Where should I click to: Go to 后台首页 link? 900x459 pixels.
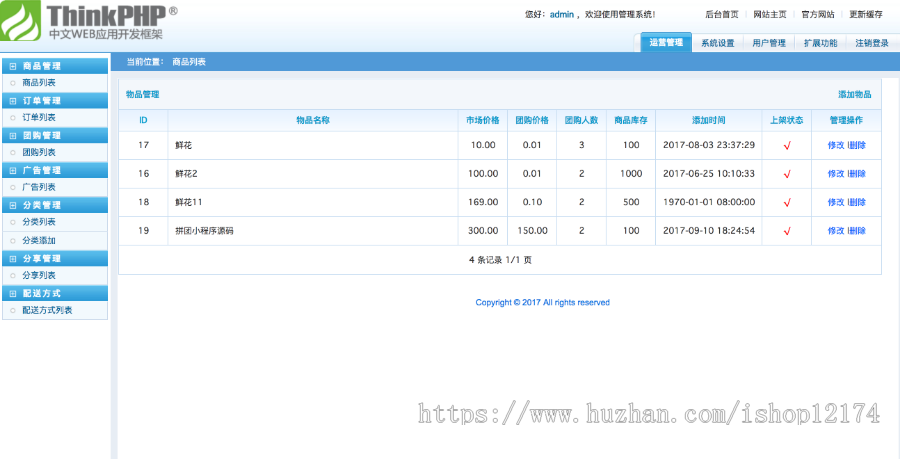click(722, 15)
